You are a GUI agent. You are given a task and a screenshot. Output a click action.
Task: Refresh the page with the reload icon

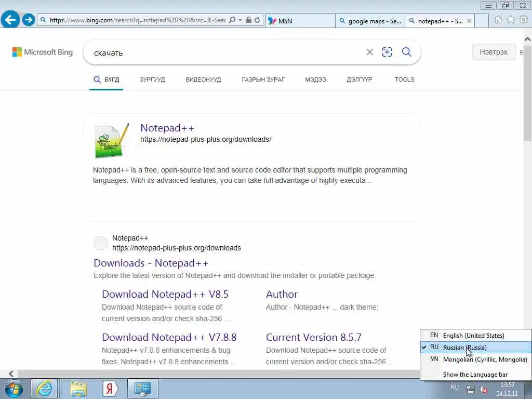[x=258, y=20]
